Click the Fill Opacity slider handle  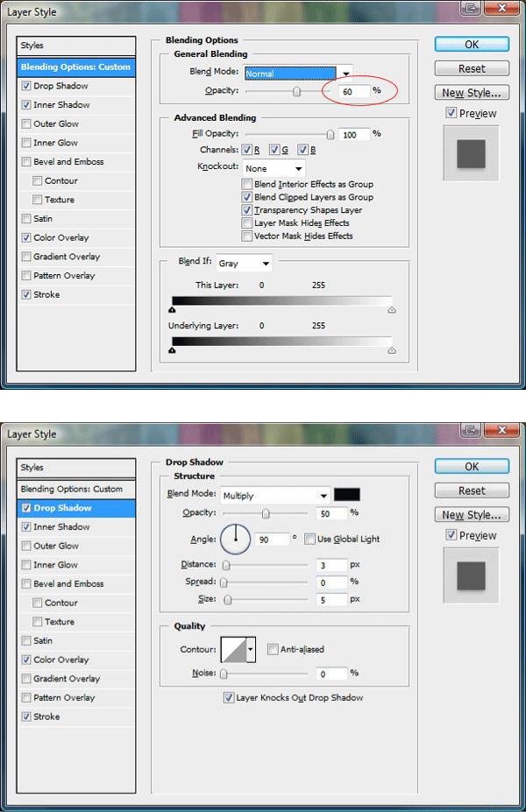(331, 135)
